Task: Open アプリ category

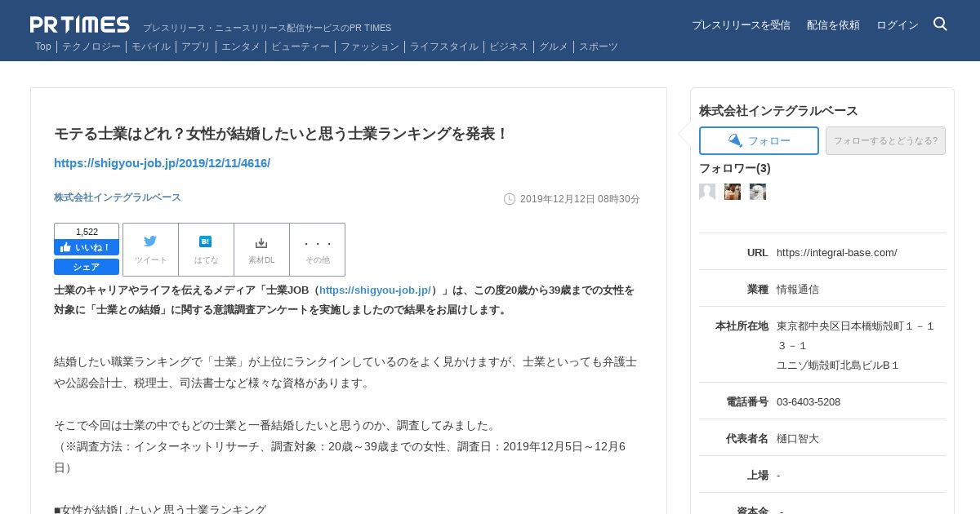Action: pos(196,47)
